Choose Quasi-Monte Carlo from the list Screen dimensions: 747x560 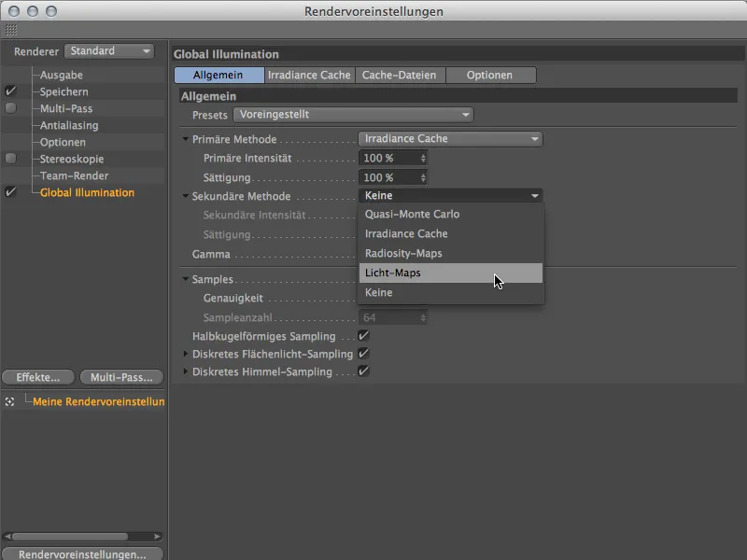(451, 215)
